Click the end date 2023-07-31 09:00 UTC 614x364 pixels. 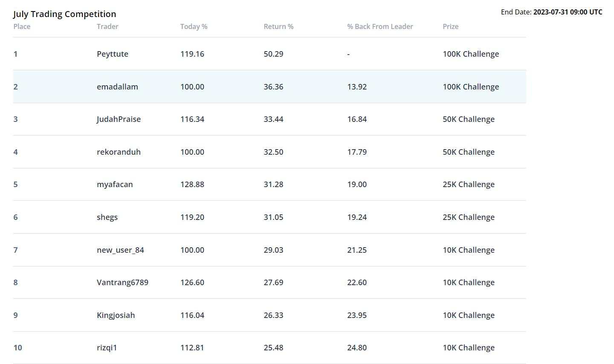click(x=568, y=12)
